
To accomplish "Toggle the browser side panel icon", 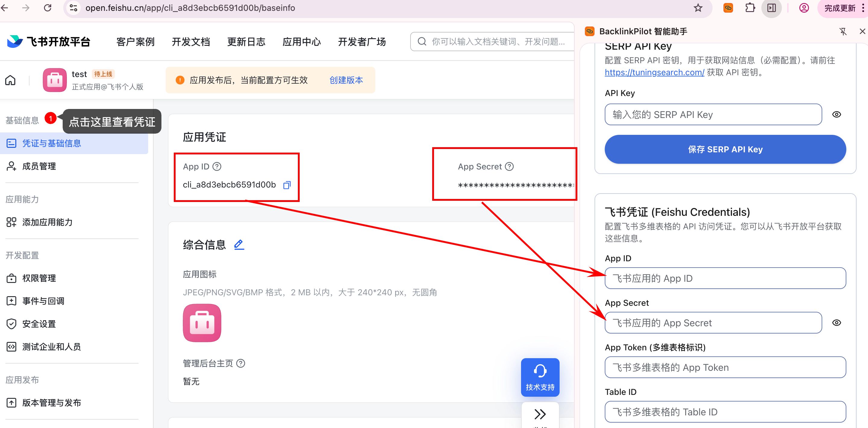I will (771, 8).
